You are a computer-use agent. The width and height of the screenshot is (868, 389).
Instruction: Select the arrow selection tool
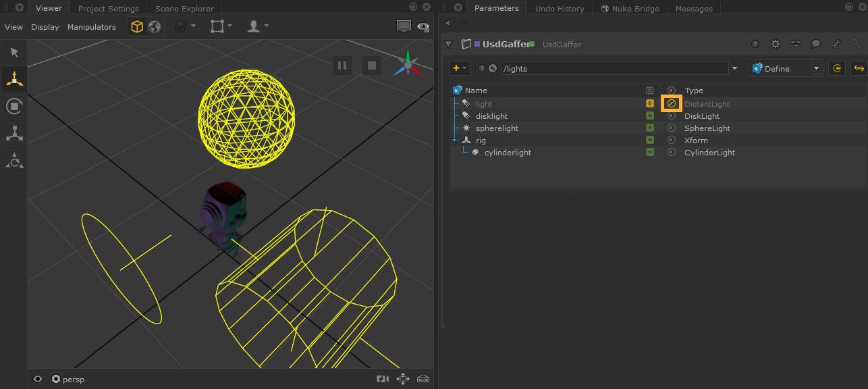pyautogui.click(x=14, y=53)
